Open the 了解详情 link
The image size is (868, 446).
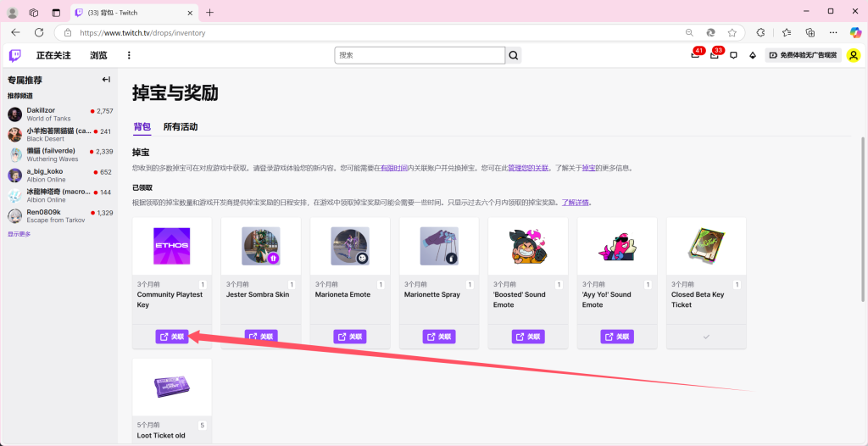coord(576,202)
